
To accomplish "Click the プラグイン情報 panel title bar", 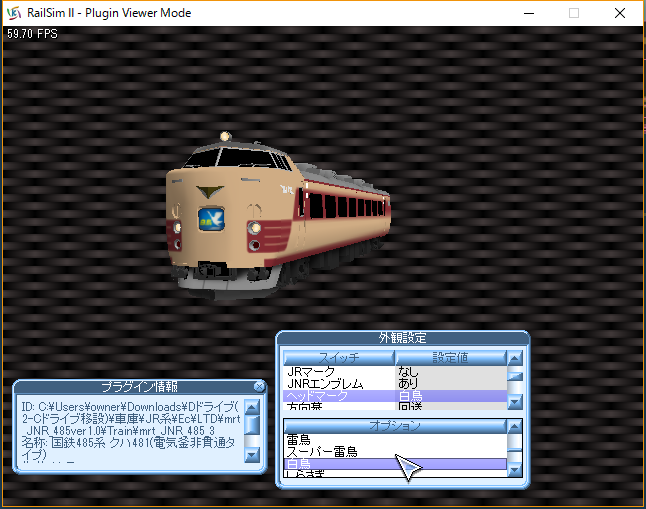I will click(x=139, y=387).
